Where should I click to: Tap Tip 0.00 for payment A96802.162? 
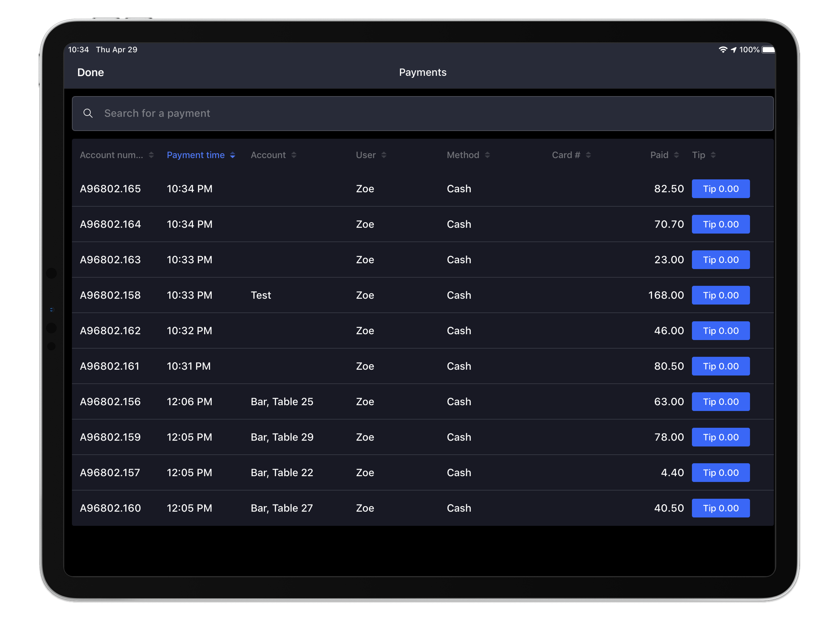(x=720, y=331)
